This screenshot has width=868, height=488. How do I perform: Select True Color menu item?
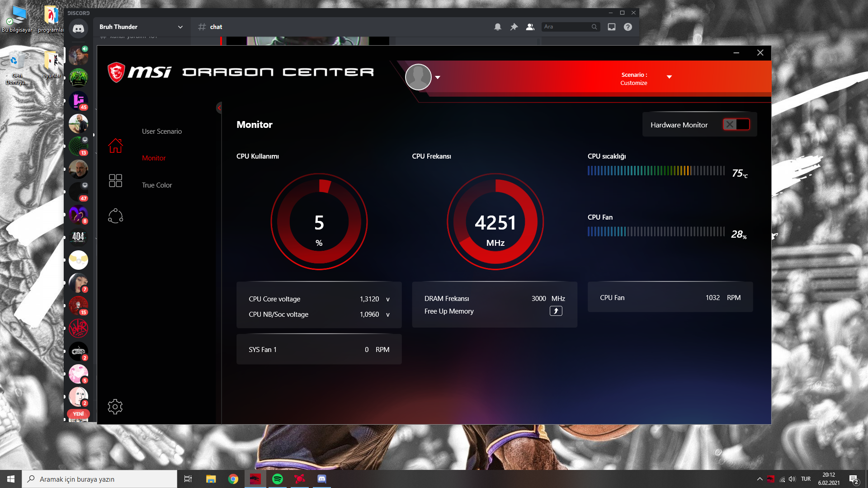[x=157, y=185]
